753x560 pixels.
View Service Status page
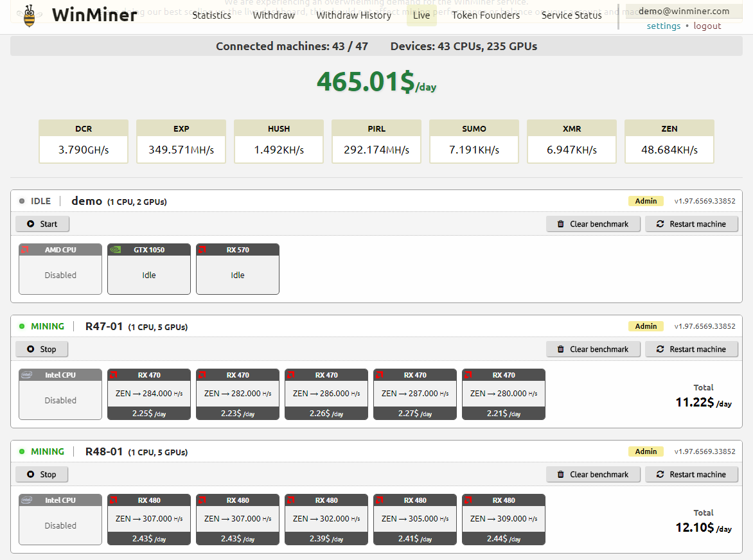pyautogui.click(x=571, y=15)
